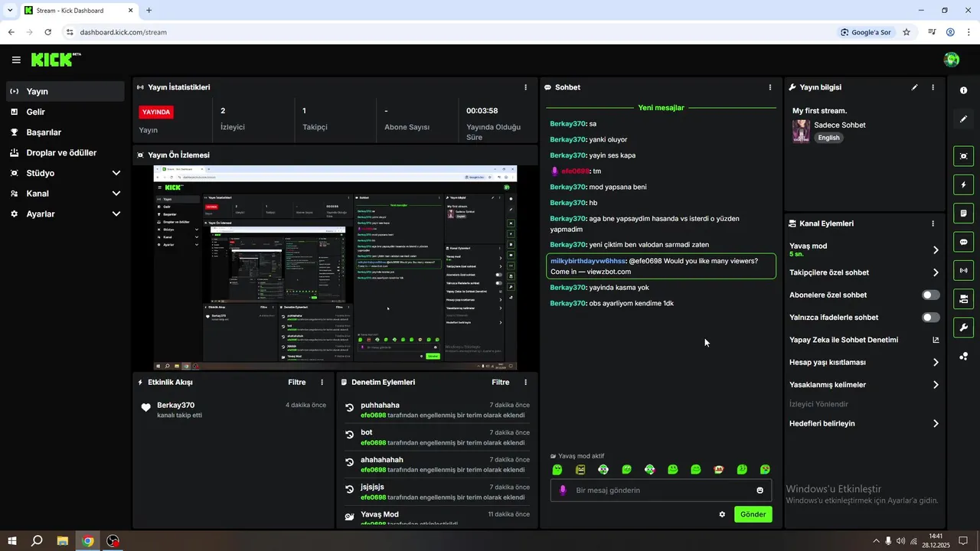980x551 pixels.
Task: Toggle channel actions camera panel button
Action: (x=963, y=298)
